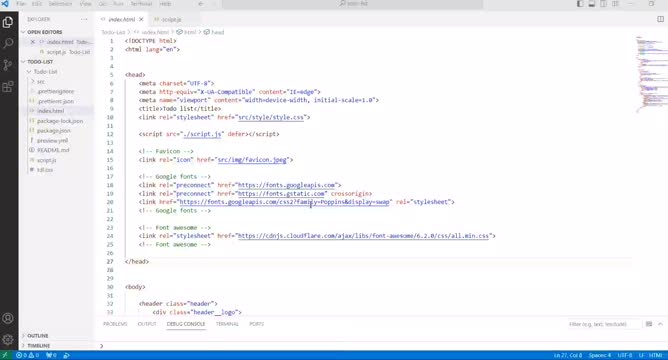
Task: Click errors and warnings status indicator
Action: click(x=27, y=355)
